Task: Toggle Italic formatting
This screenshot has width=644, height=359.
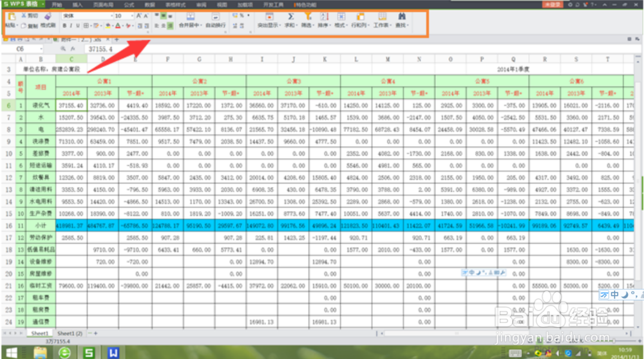Action: coord(71,26)
